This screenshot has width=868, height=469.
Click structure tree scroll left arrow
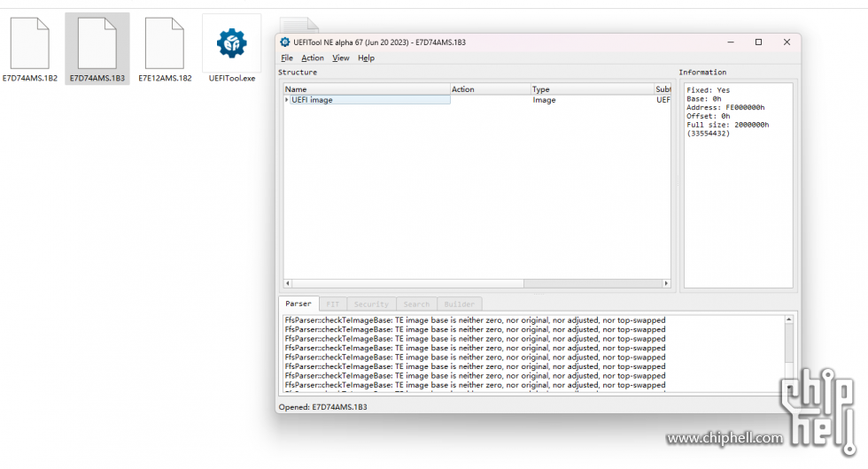(287, 283)
